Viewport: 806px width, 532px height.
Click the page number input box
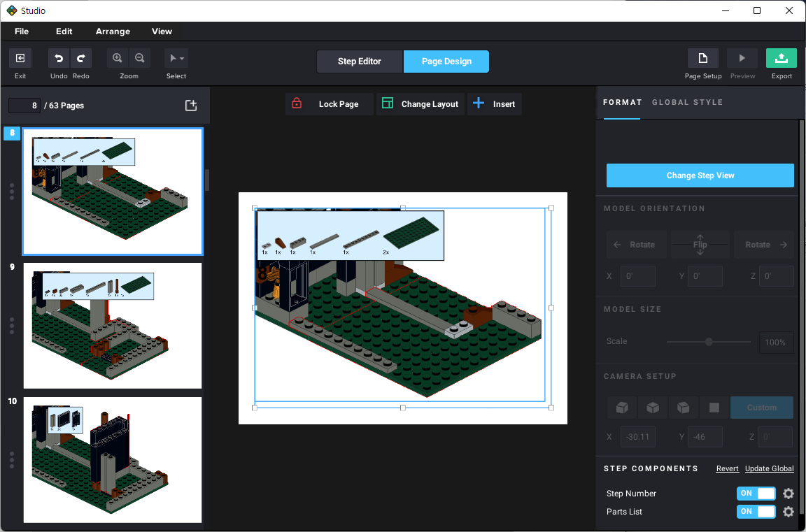tap(24, 106)
